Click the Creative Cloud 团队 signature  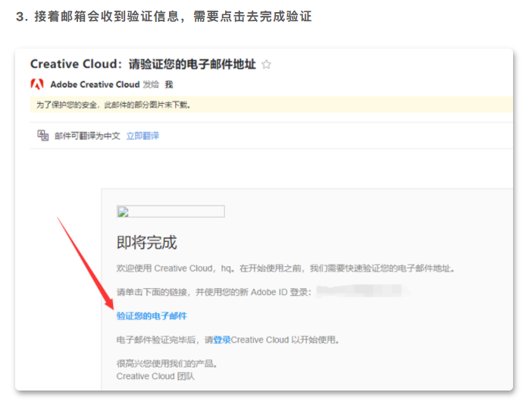tap(155, 376)
